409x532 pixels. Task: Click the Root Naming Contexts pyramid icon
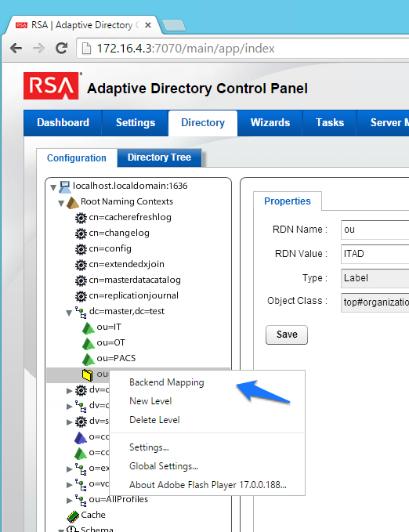pyautogui.click(x=73, y=203)
